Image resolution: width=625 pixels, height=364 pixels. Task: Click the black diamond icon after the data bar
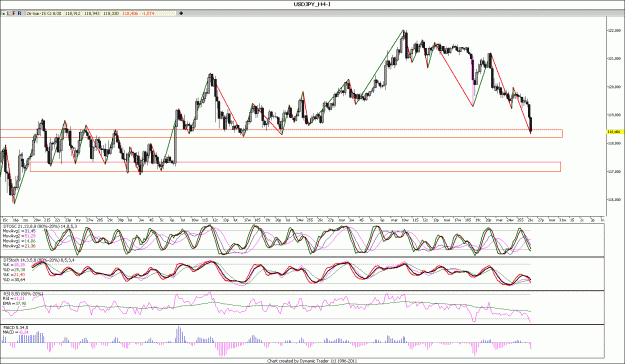(x=181, y=13)
